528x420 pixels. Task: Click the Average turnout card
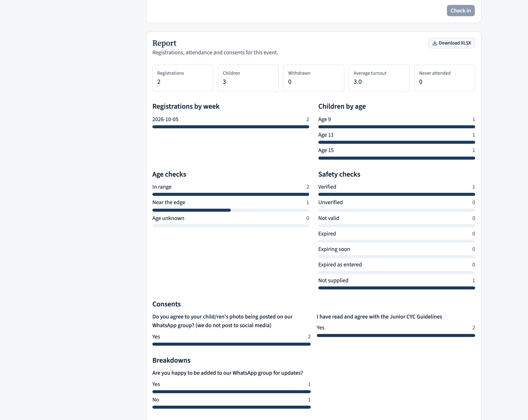coord(379,78)
